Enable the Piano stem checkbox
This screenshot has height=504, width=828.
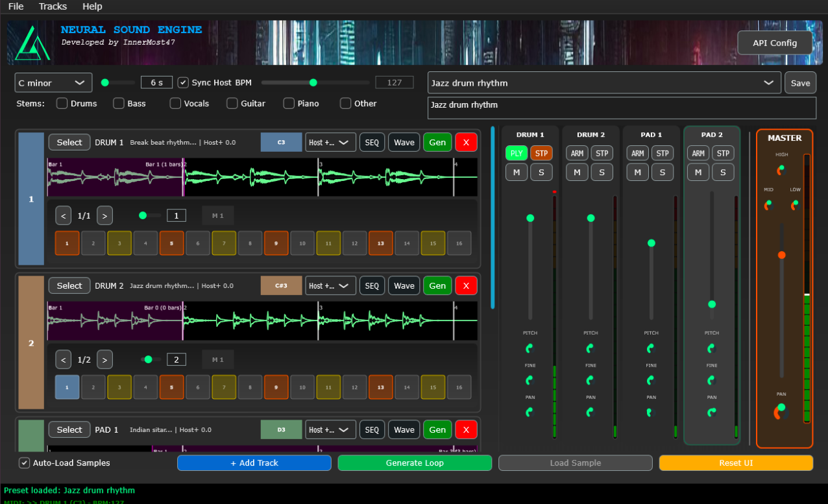(x=289, y=103)
